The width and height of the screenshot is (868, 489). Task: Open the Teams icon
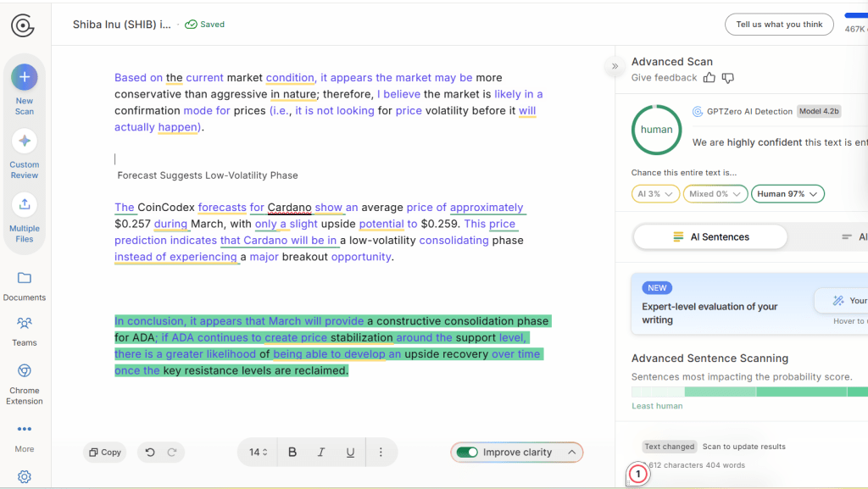click(x=25, y=323)
